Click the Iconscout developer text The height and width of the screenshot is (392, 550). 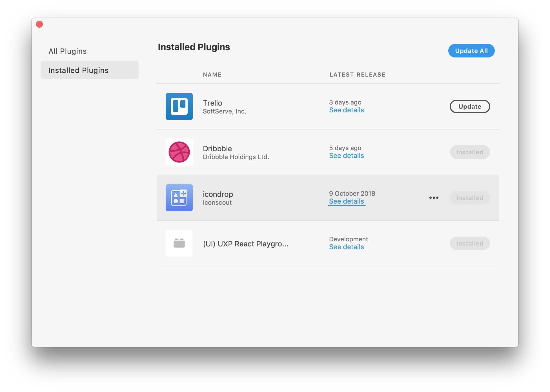click(217, 203)
